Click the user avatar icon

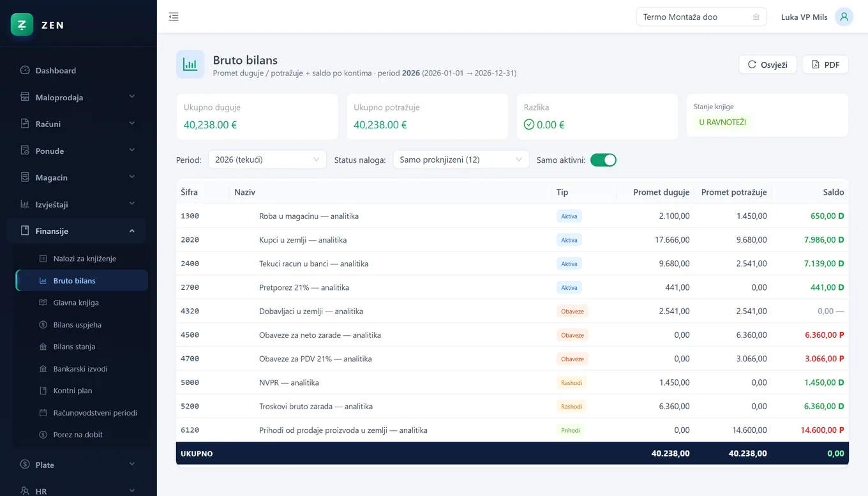coord(844,17)
